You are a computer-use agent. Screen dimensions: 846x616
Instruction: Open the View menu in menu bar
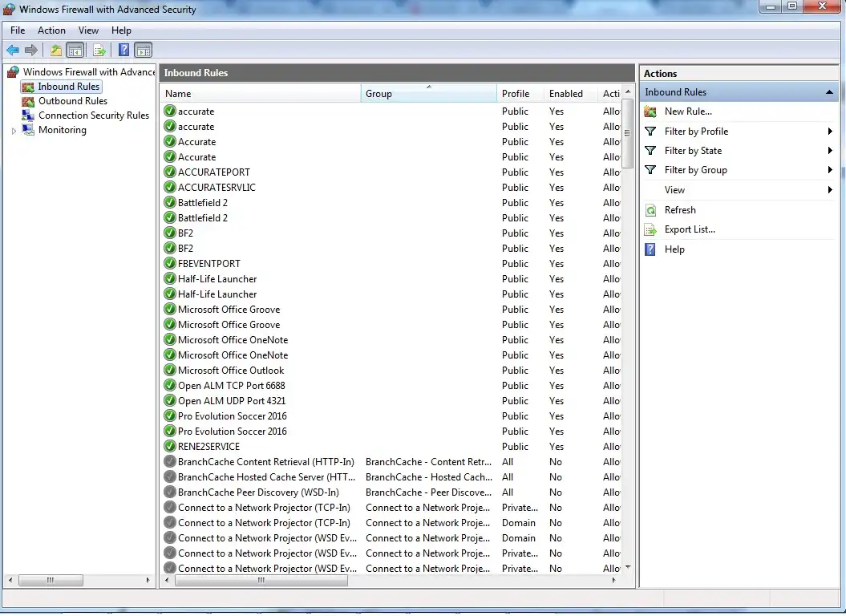click(x=88, y=30)
